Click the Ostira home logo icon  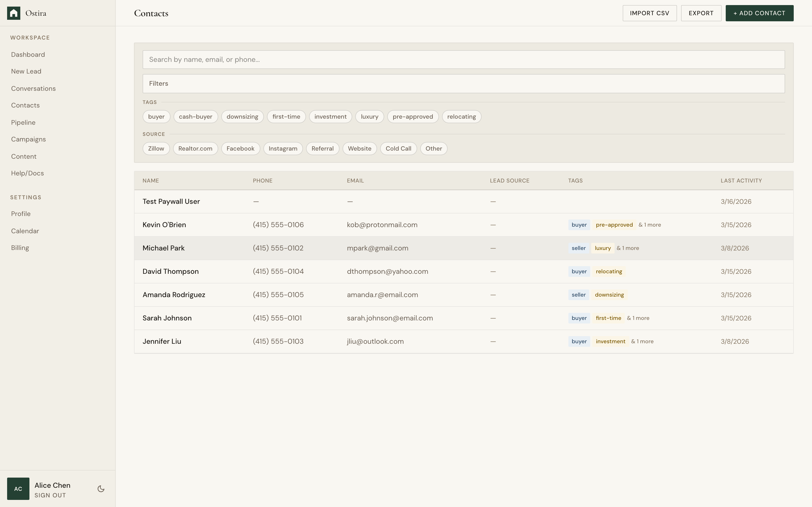[14, 13]
